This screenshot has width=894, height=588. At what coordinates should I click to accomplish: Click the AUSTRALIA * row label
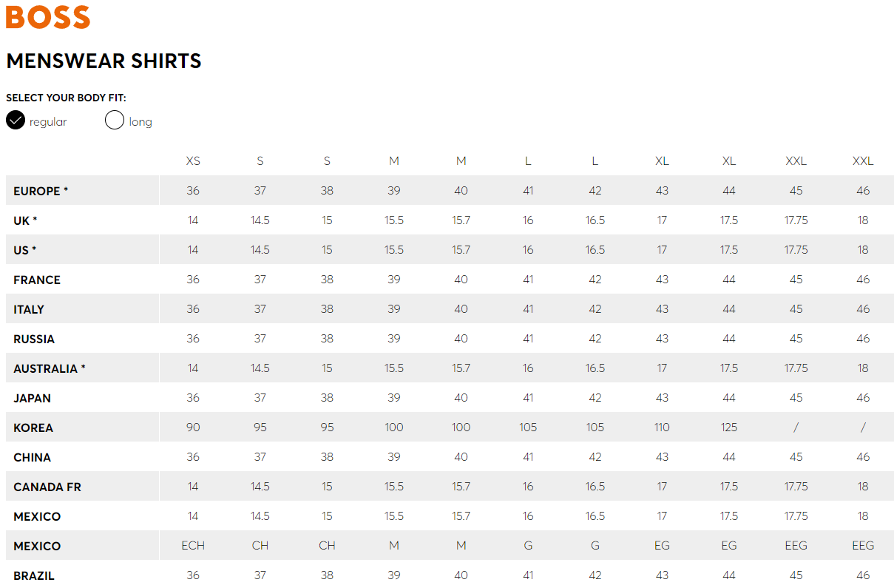coord(50,368)
